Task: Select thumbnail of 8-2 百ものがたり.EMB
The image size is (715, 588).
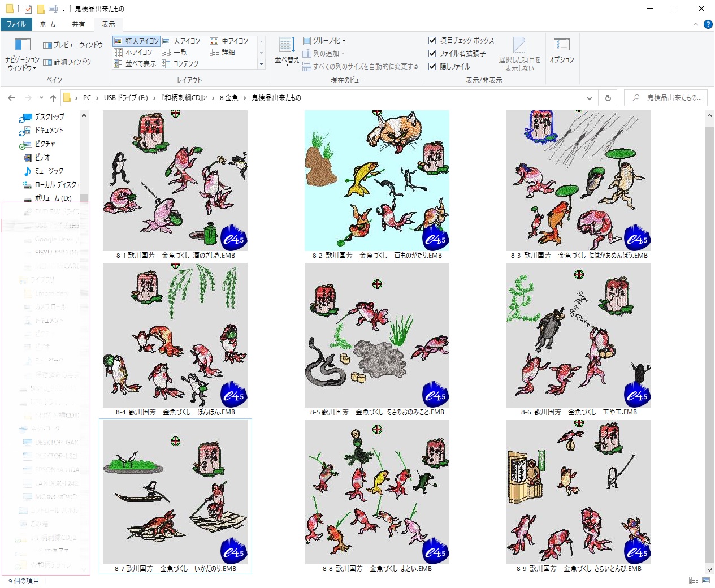Action: coord(377,180)
